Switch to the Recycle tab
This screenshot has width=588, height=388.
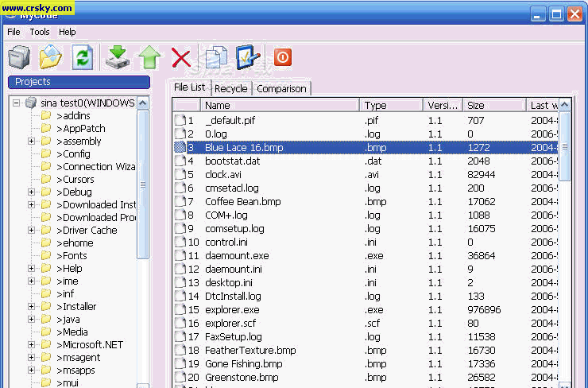pos(230,89)
